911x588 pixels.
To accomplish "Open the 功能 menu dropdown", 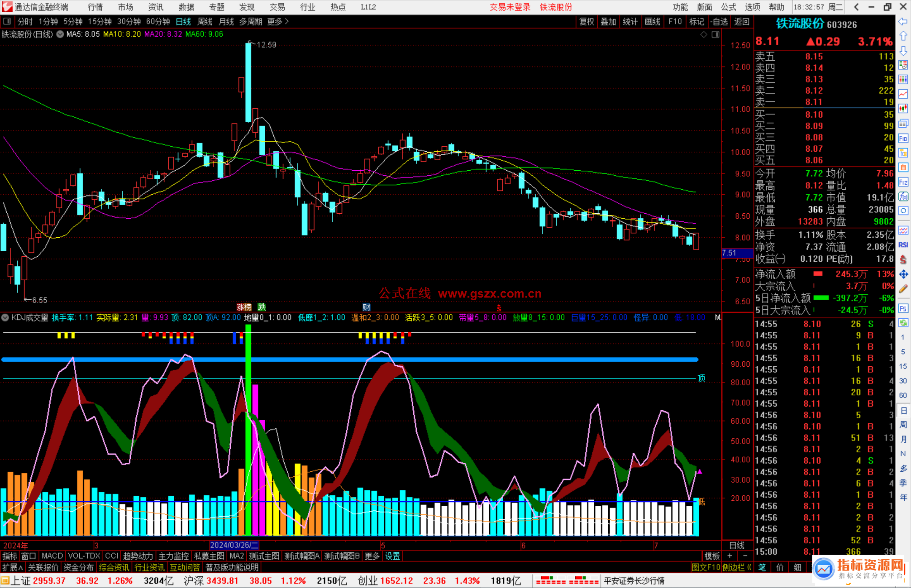I will click(680, 7).
